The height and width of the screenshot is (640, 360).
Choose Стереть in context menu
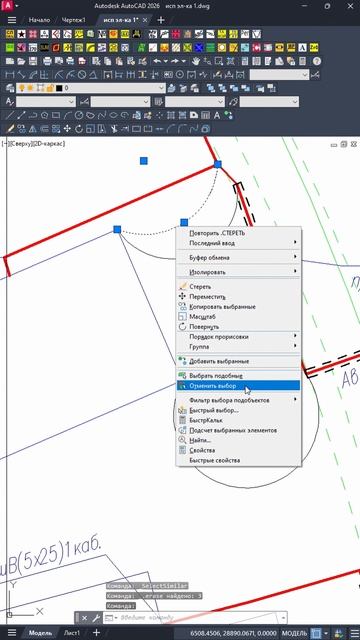(238, 287)
